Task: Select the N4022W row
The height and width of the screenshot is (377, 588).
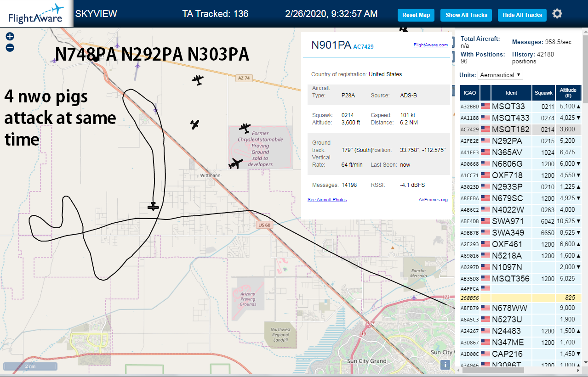Action: tap(521, 210)
